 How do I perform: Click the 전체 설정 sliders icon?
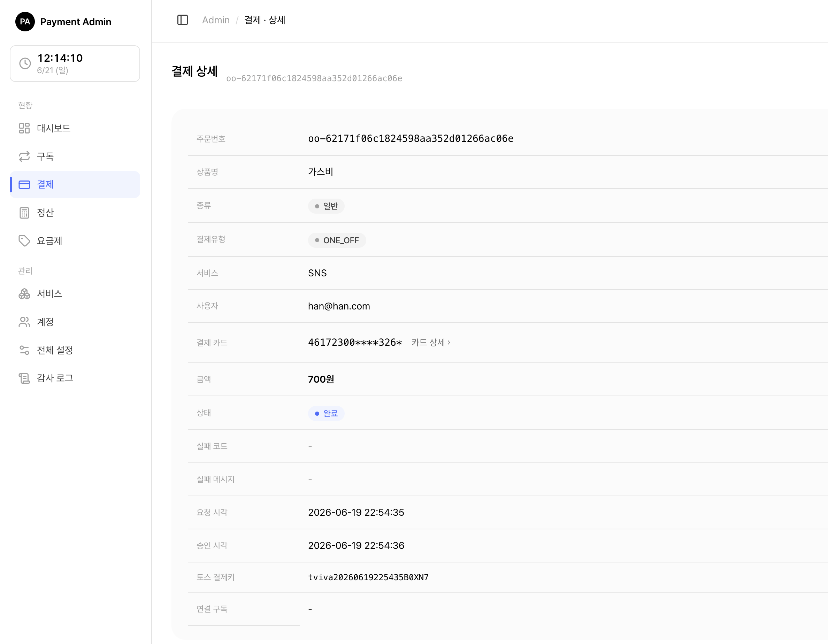pyautogui.click(x=24, y=350)
